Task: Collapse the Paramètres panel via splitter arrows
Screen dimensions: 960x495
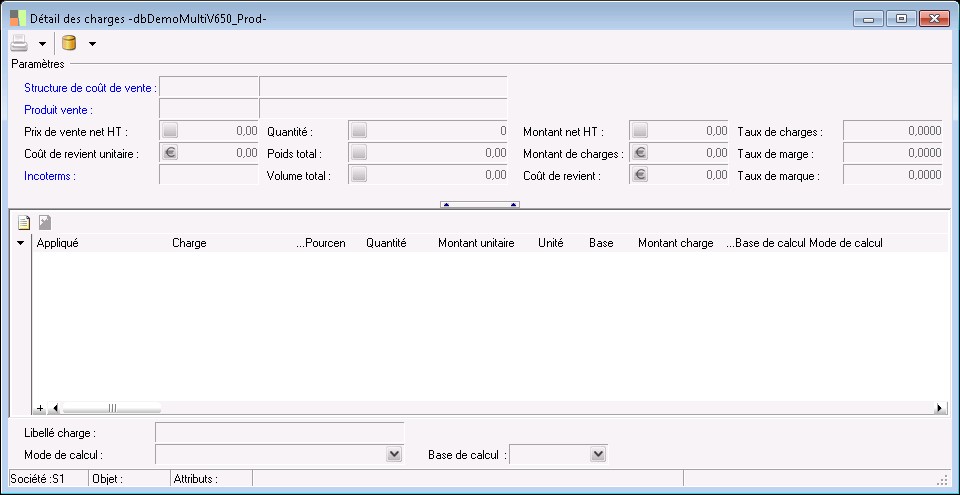Action: click(480, 205)
